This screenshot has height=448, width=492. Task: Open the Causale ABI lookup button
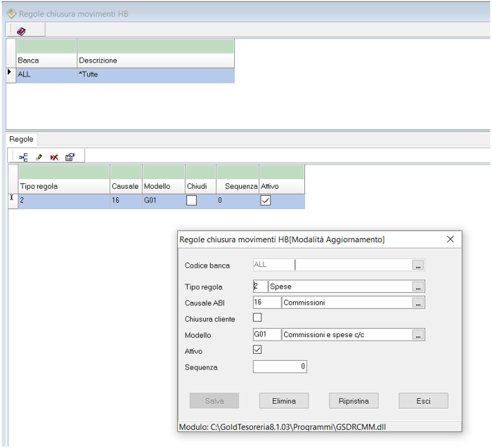coord(418,303)
